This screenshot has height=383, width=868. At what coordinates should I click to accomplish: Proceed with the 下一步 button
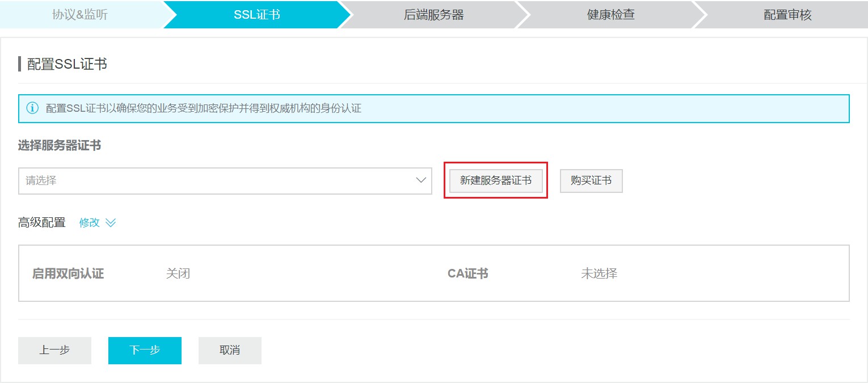(145, 350)
